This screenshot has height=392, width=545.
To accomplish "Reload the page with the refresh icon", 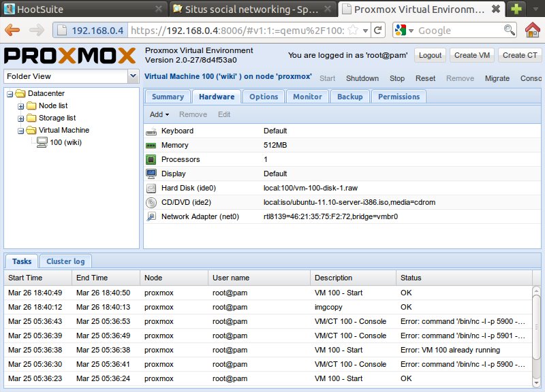I will pyautogui.click(x=378, y=30).
